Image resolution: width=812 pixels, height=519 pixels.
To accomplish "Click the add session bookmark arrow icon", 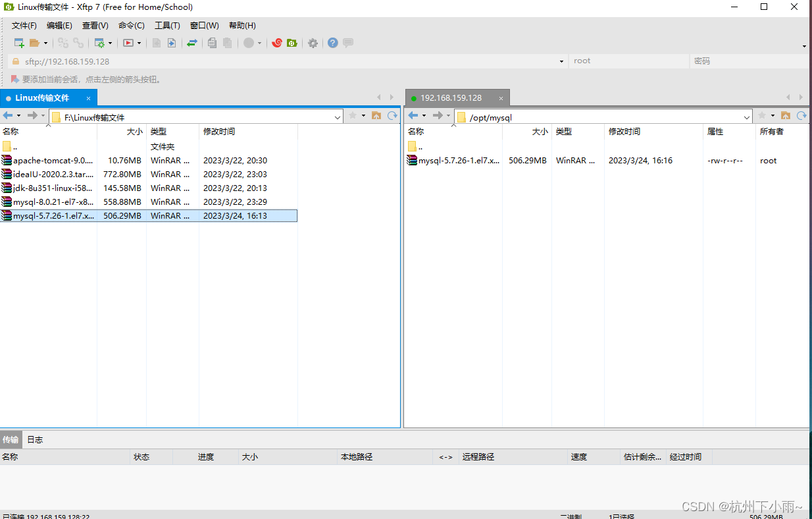I will point(15,79).
